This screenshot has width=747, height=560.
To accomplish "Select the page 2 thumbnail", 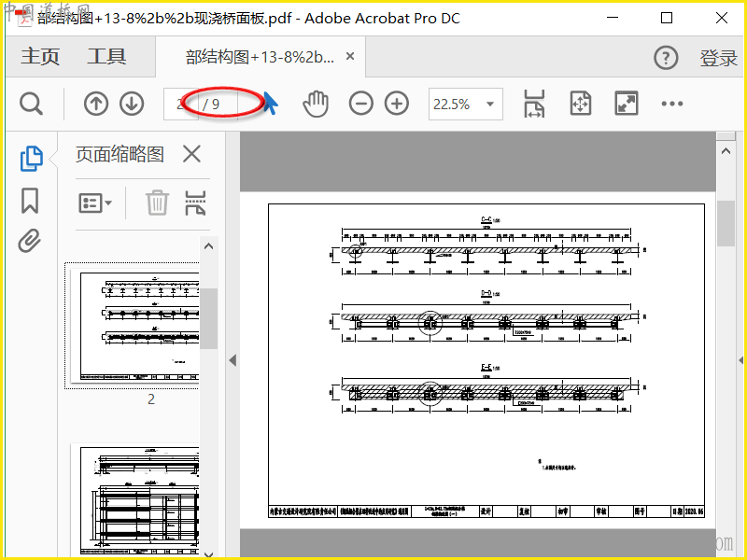I will [134, 326].
